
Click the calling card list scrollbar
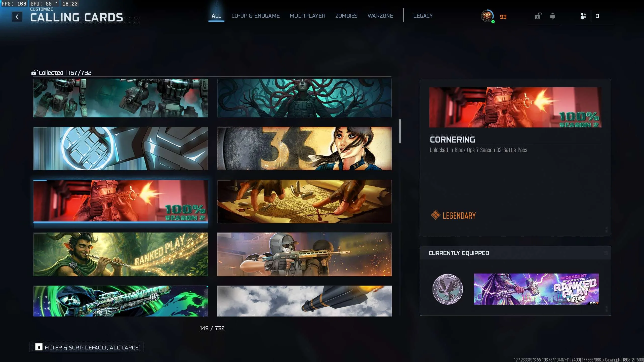pyautogui.click(x=400, y=131)
